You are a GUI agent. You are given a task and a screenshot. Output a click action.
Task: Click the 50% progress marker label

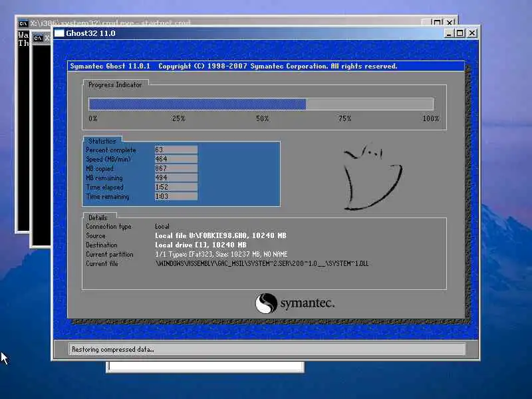pos(262,118)
